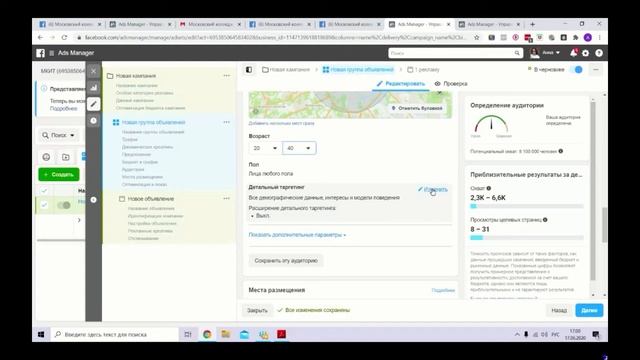The width and height of the screenshot is (640, 360).
Task: Open the red app icon in taskbar
Action: [282, 334]
